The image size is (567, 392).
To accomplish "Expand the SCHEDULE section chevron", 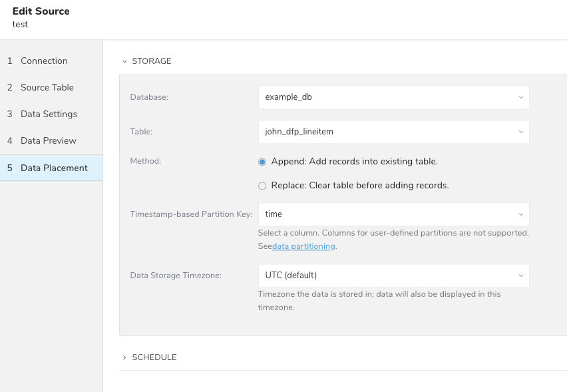I will 124,357.
